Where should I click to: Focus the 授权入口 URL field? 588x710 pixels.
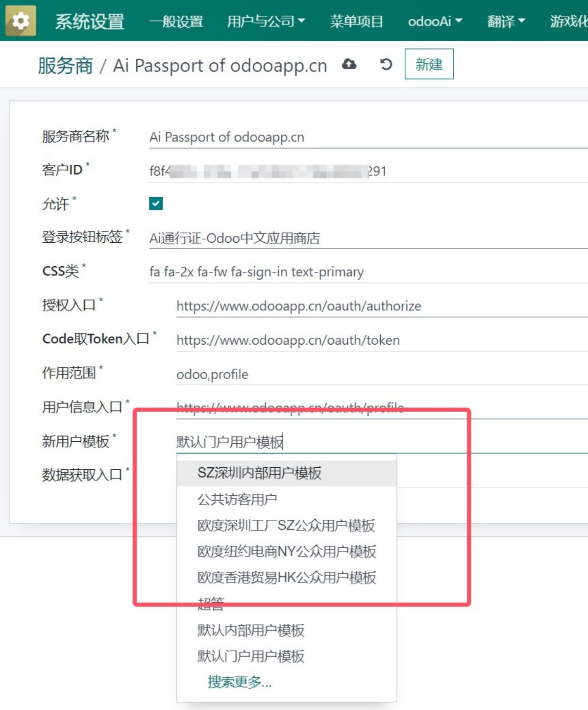[381, 306]
